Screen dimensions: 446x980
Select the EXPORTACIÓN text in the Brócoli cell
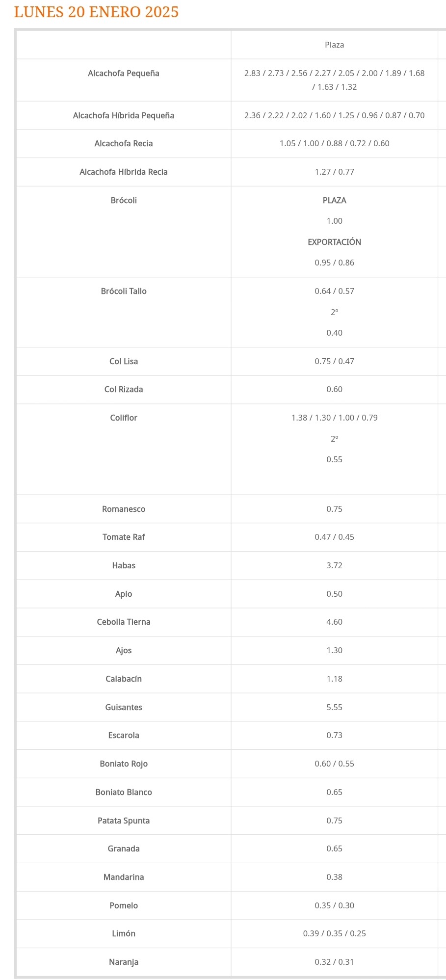[334, 242]
